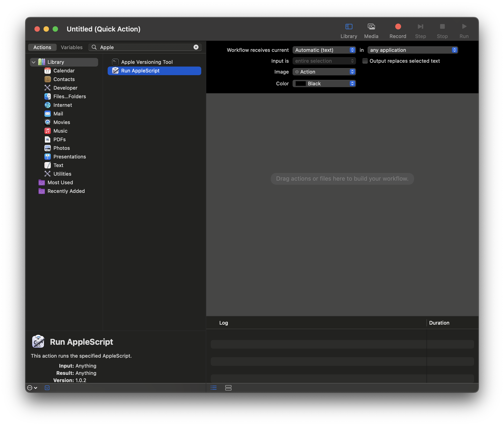Select the Calendar category icon
This screenshot has width=504, height=426.
[x=48, y=71]
